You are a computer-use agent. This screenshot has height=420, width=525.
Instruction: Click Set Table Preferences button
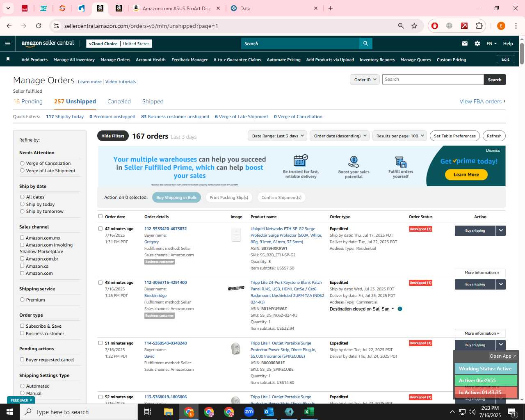pyautogui.click(x=455, y=136)
